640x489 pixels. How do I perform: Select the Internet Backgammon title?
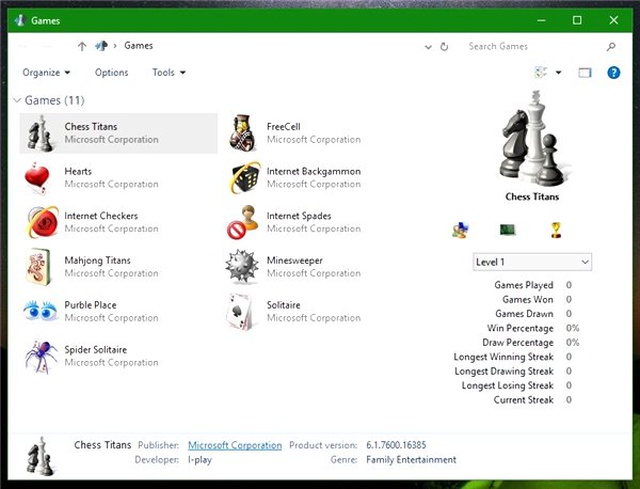tap(313, 171)
